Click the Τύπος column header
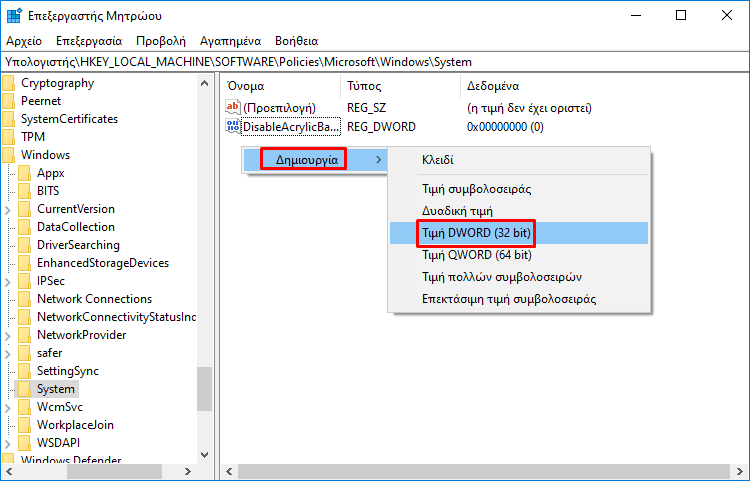Screen dimensions: 750x481 [401, 86]
